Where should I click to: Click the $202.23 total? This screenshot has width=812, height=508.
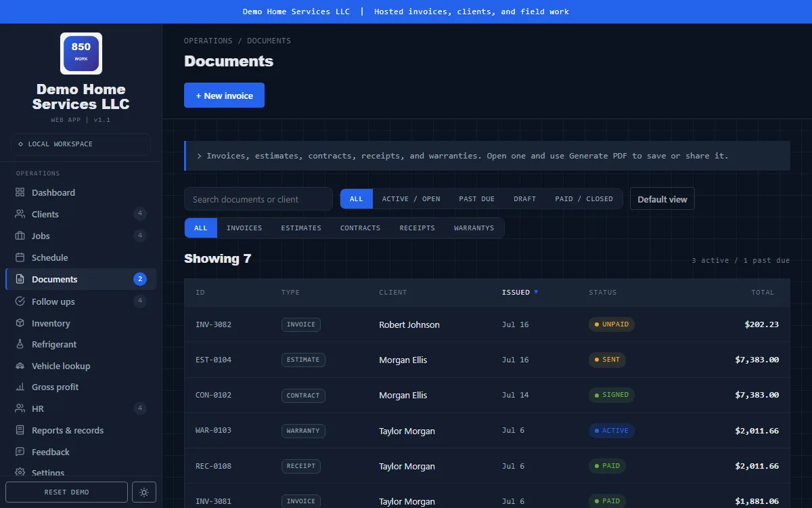coord(762,324)
